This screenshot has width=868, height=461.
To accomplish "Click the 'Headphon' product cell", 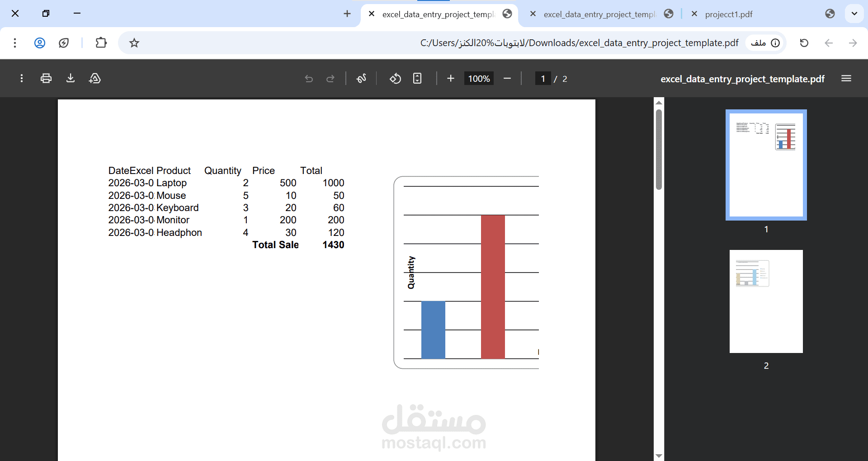I will [x=179, y=233].
